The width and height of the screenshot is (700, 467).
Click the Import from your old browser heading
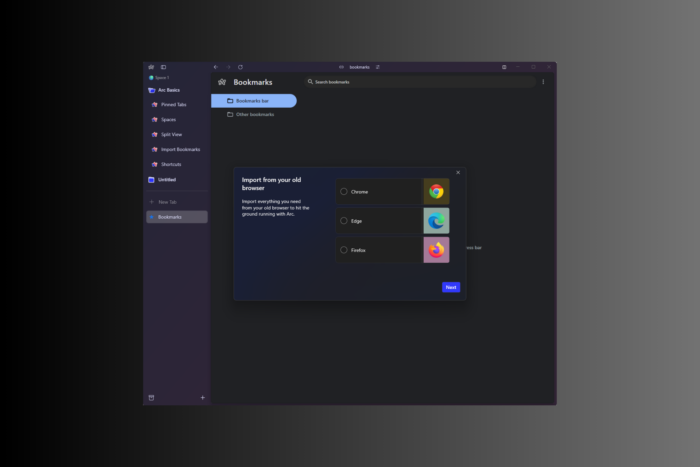[271, 184]
